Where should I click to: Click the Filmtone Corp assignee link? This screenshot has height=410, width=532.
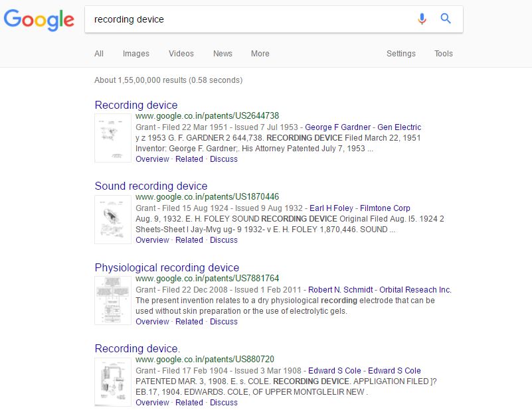pyautogui.click(x=385, y=208)
